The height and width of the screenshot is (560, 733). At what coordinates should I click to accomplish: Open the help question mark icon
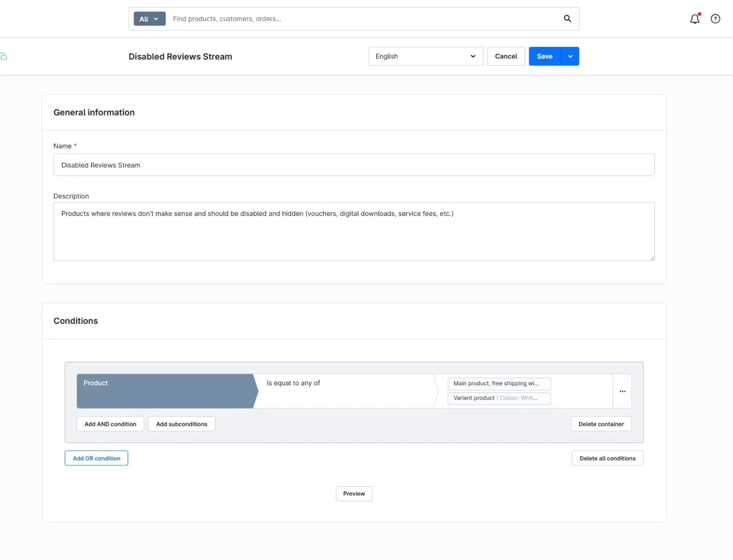[715, 19]
